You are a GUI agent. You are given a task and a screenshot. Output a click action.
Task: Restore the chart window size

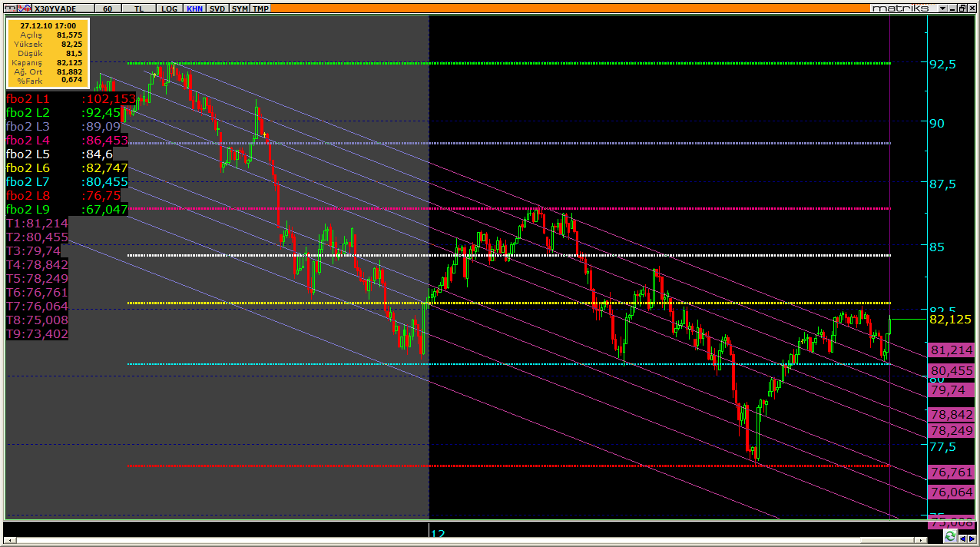(x=962, y=8)
